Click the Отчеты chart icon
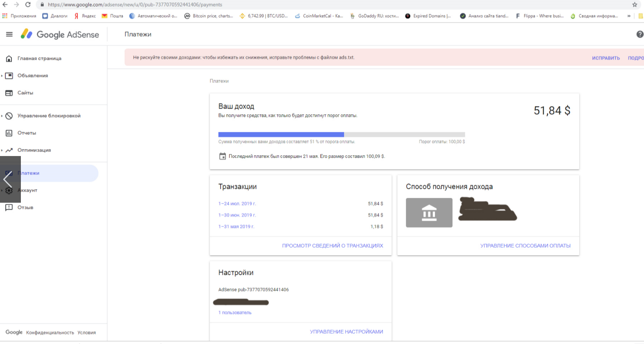 [9, 133]
